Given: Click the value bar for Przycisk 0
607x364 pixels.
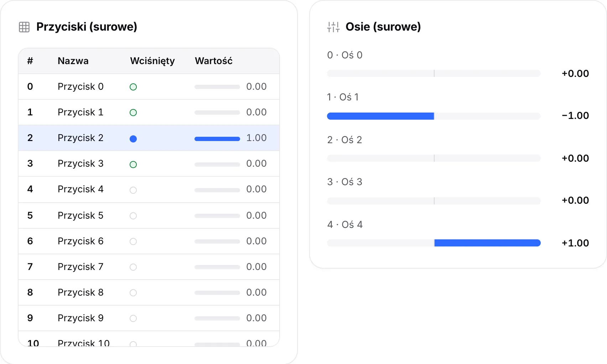Looking at the screenshot, I should (217, 87).
